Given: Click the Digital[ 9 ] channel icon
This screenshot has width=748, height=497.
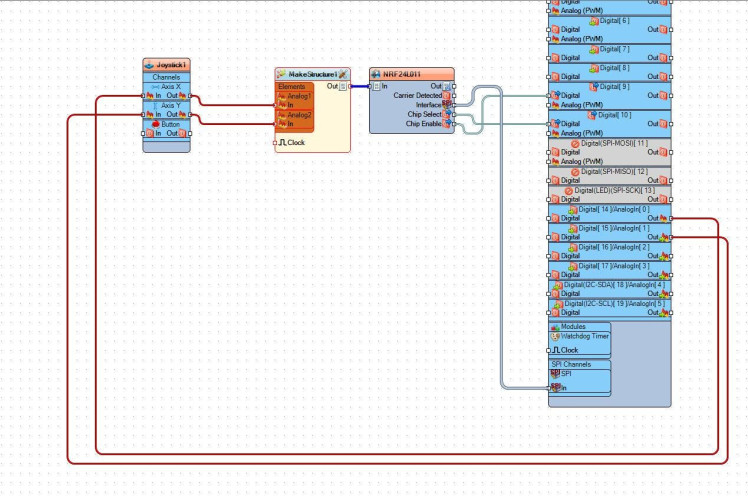Looking at the screenshot, I should 593,87.
